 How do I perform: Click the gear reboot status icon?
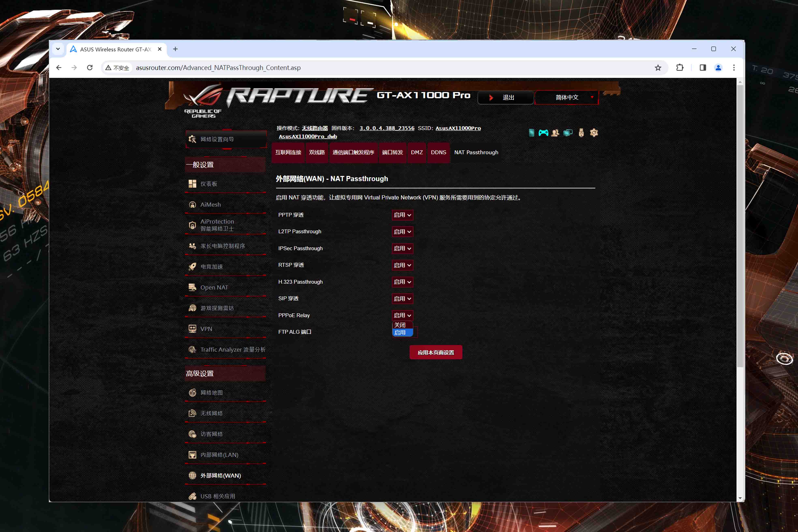pos(594,133)
